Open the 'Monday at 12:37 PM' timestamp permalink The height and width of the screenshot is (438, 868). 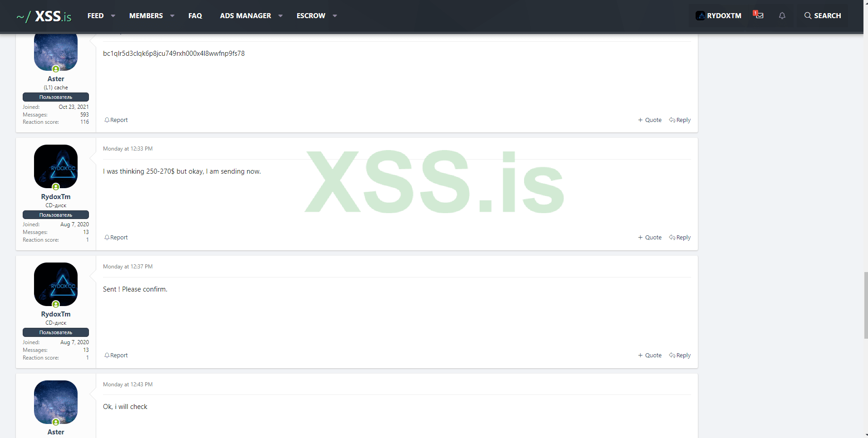(128, 267)
